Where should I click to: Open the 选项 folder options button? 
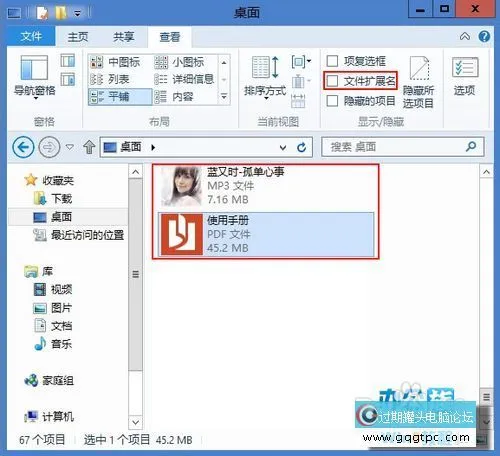point(465,76)
